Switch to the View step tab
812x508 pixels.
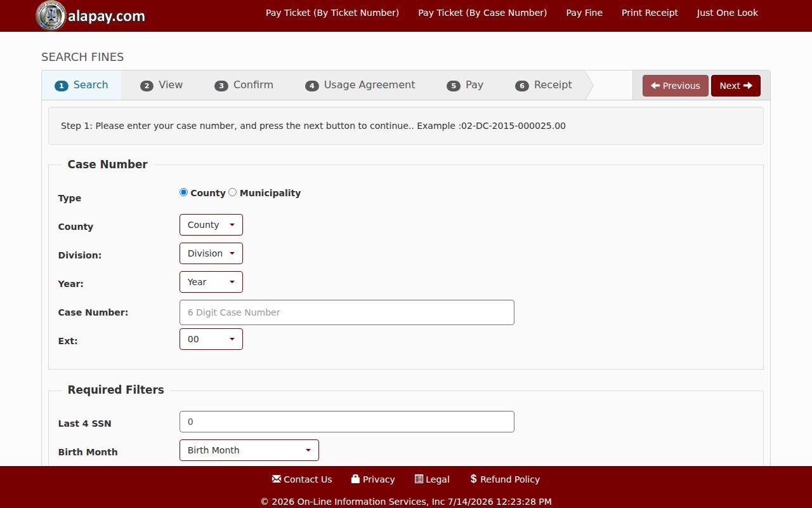point(162,85)
